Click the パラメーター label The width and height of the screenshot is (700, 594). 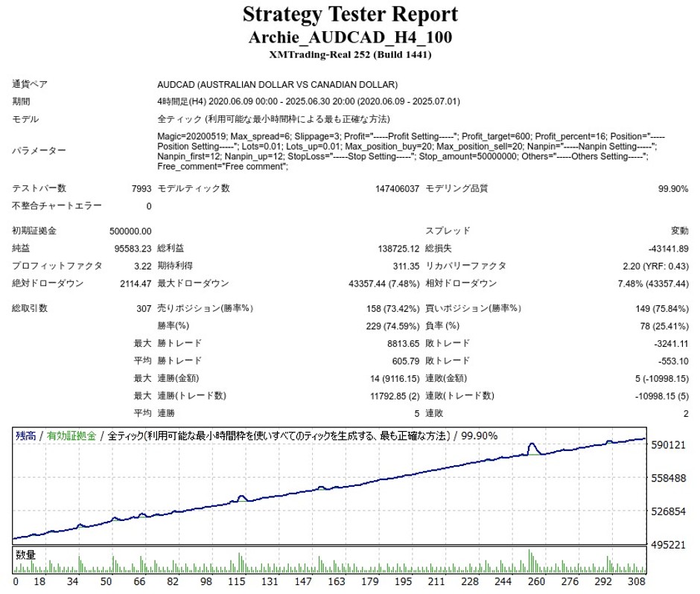[x=39, y=151]
